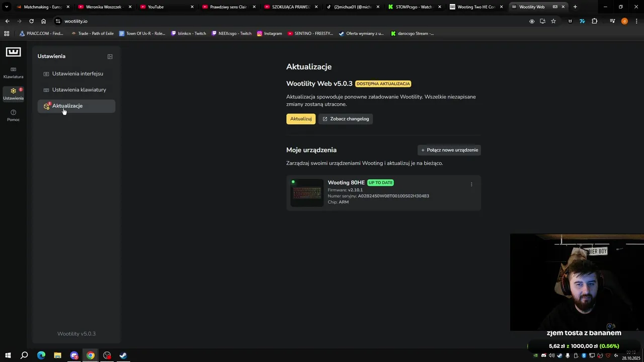Click the Aktualizuj button
The width and height of the screenshot is (644, 362).
tap(301, 119)
